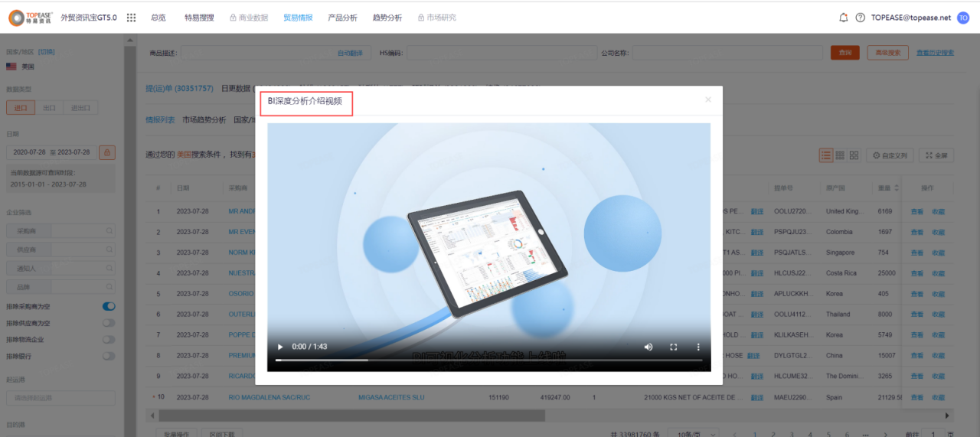Screen dimensions: 980x437
Task: Click the TOPEASE logo
Action: click(x=31, y=18)
